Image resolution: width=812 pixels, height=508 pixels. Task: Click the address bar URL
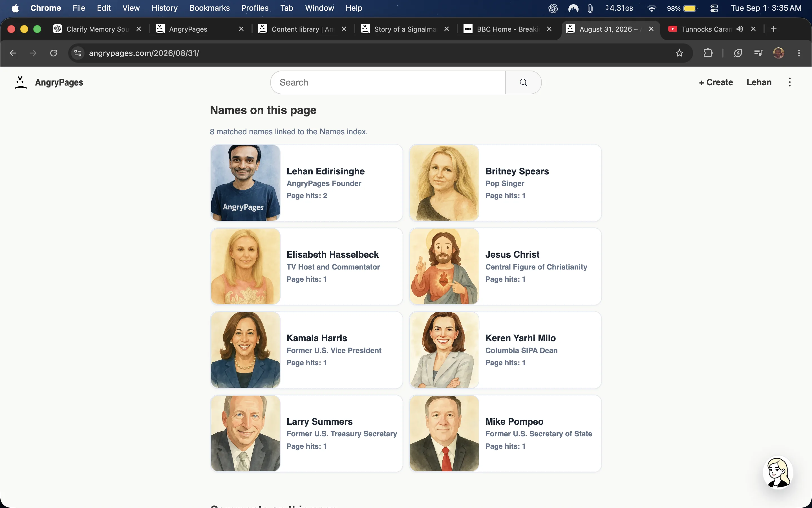click(144, 53)
